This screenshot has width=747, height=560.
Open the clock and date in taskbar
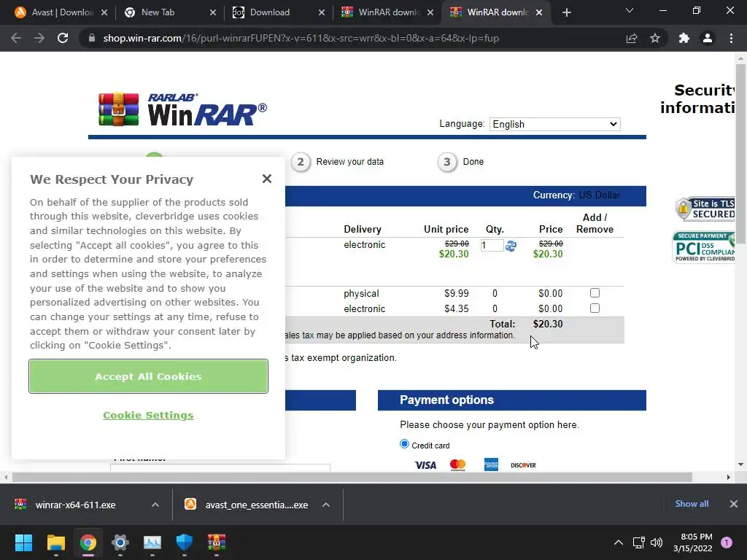[x=693, y=542]
